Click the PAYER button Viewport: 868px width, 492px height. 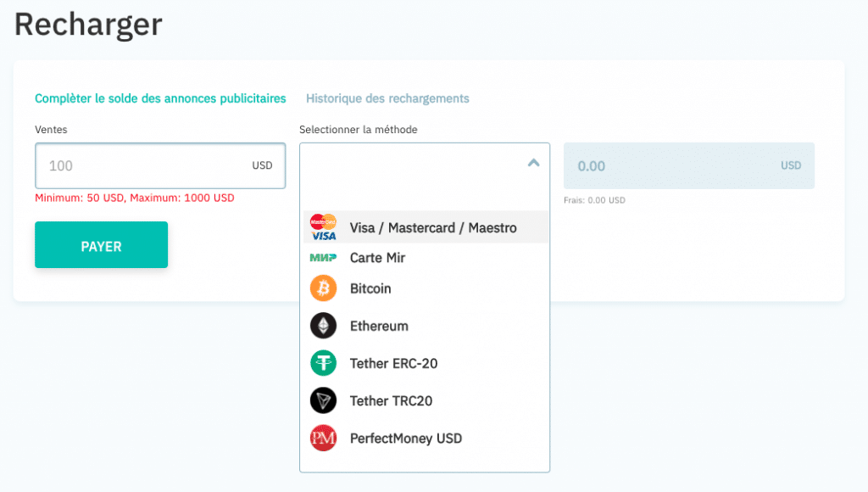click(102, 245)
